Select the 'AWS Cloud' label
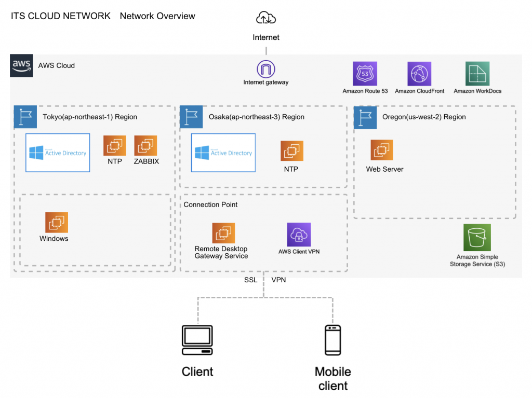Viewport: 532px width, 398px height. click(56, 65)
